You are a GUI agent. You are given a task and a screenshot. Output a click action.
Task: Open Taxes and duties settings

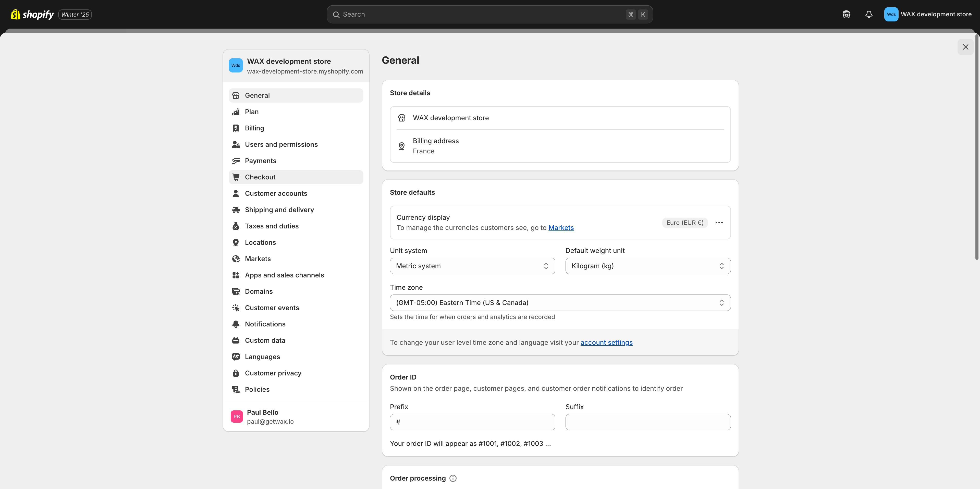(x=272, y=226)
